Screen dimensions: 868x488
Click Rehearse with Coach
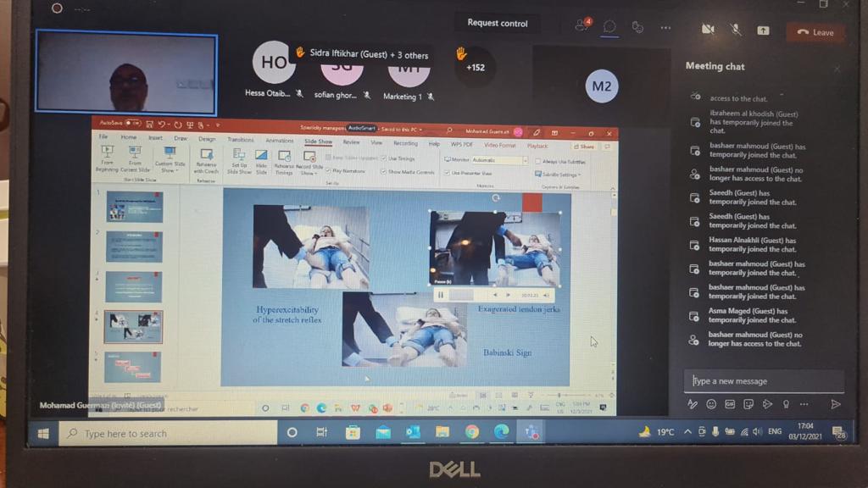coord(206,161)
